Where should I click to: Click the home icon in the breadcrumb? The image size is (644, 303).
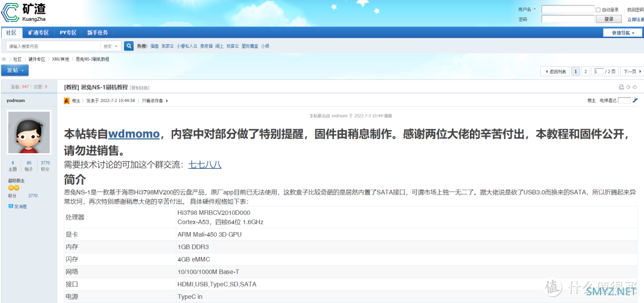coord(4,59)
